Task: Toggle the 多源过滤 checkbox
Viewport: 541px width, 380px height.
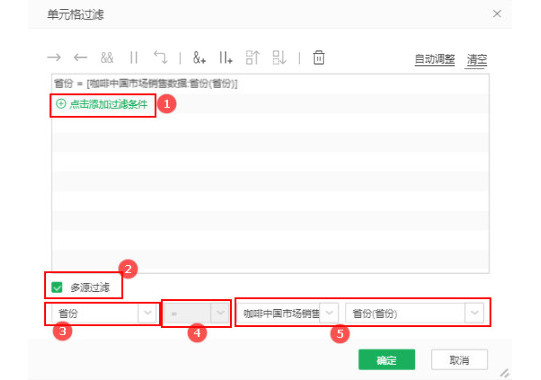Action: [x=57, y=287]
